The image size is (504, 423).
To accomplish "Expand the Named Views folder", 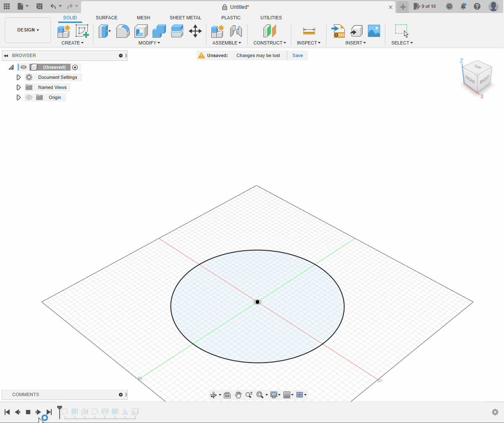I will [18, 87].
